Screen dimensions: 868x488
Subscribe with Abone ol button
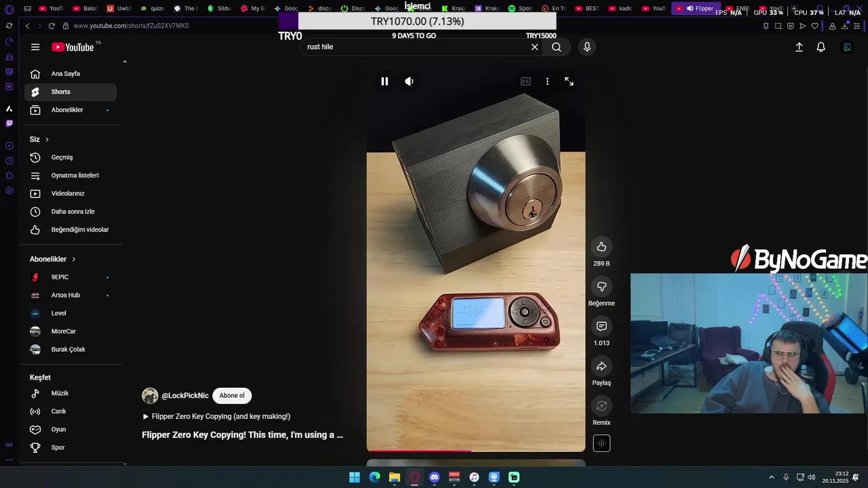pos(232,396)
